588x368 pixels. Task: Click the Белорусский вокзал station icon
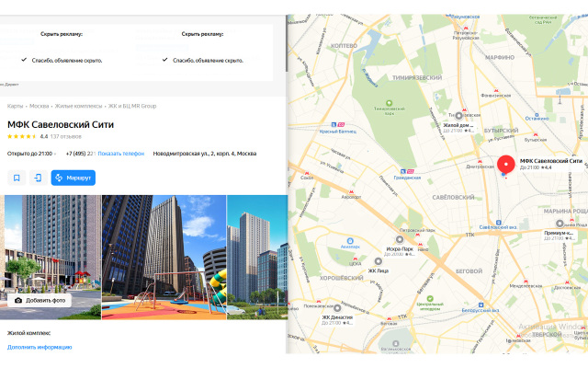point(481,305)
